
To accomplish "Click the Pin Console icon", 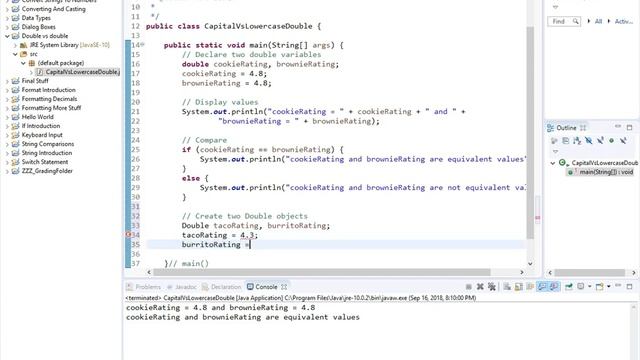I will [x=568, y=287].
